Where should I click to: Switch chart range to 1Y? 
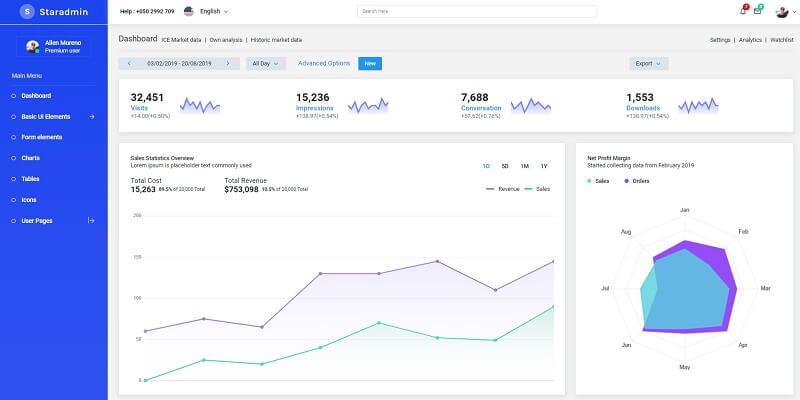click(544, 165)
